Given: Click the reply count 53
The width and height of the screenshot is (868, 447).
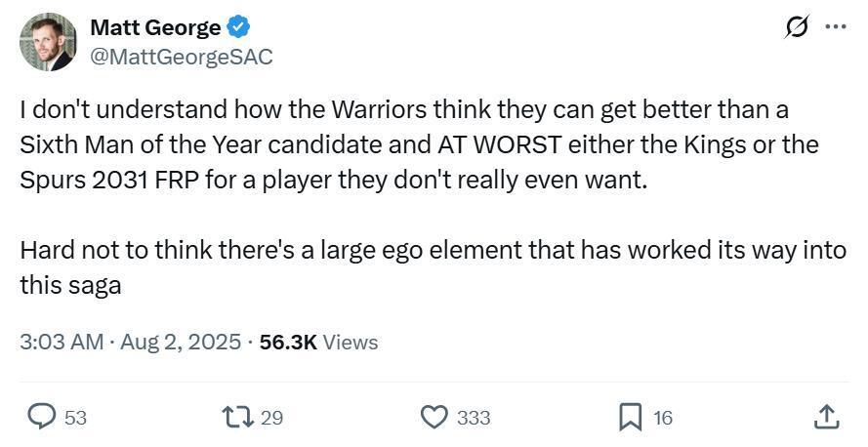Looking at the screenshot, I should 75,418.
